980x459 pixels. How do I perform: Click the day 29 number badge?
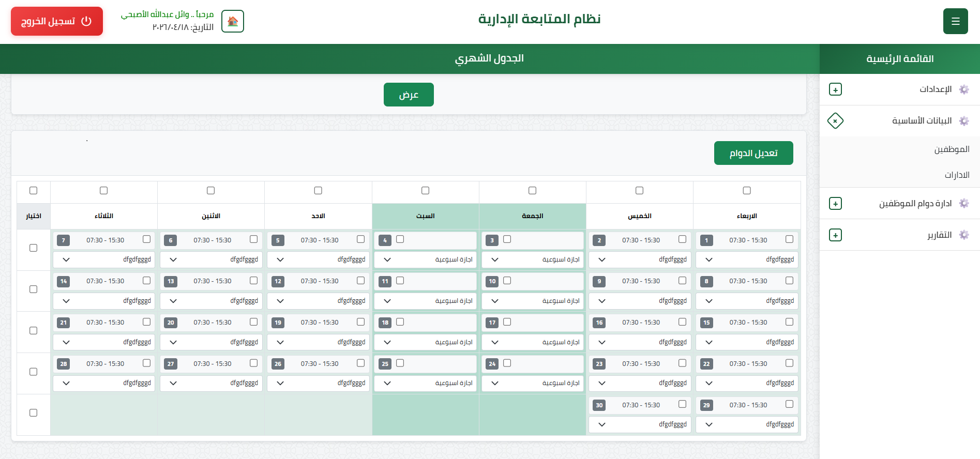[706, 405]
